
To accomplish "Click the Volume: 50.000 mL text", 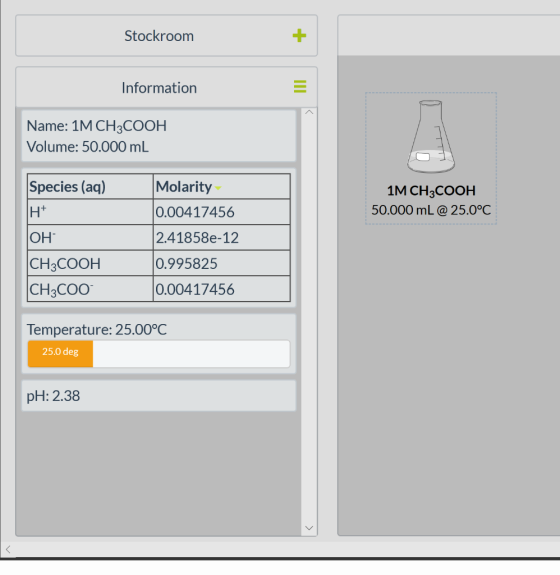I will [88, 147].
